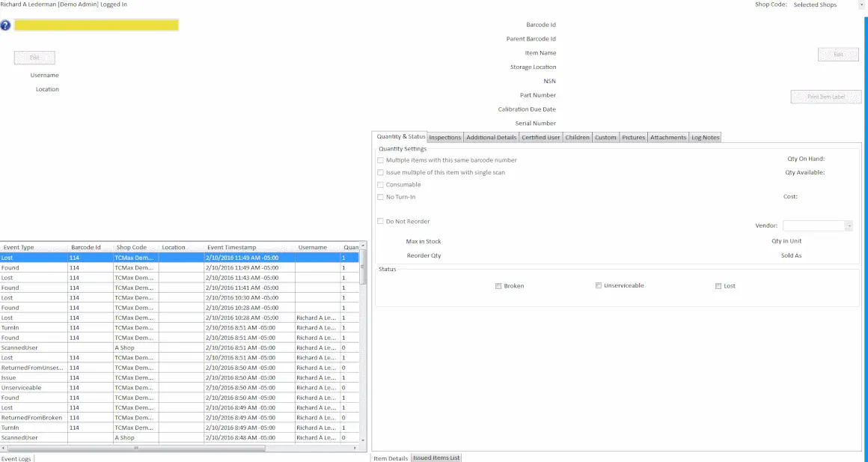Mark the item as Lost checkbox
868x462 pixels.
tap(718, 286)
